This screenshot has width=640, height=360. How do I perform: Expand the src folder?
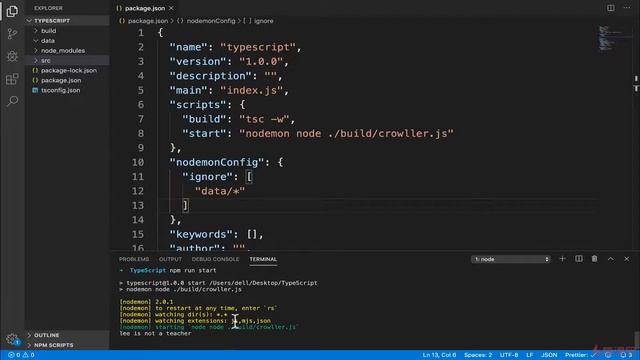click(x=67, y=60)
